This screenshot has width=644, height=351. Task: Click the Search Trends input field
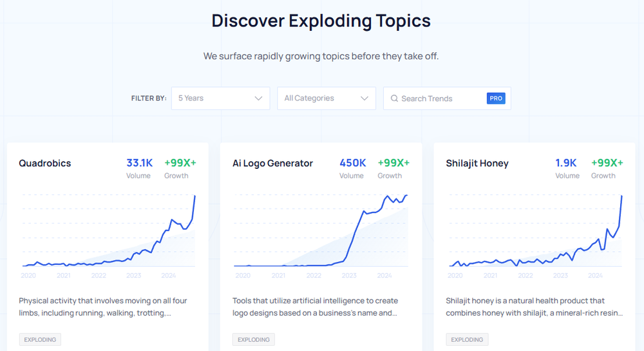point(447,98)
